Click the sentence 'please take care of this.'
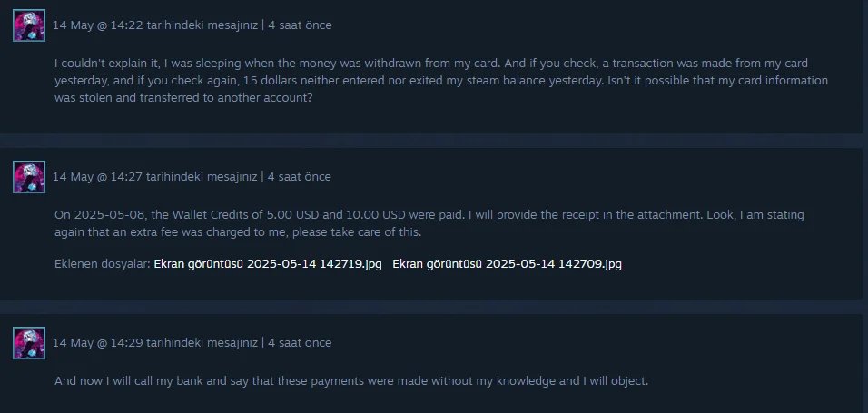This screenshot has width=868, height=413. click(x=357, y=232)
